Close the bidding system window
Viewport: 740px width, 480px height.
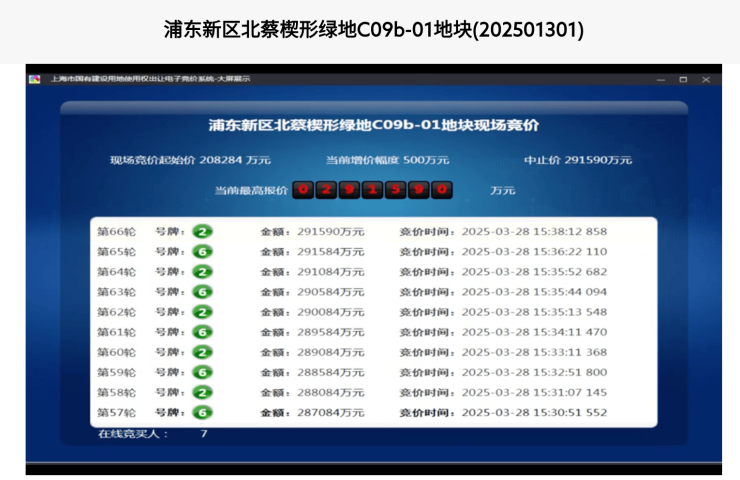tap(706, 79)
